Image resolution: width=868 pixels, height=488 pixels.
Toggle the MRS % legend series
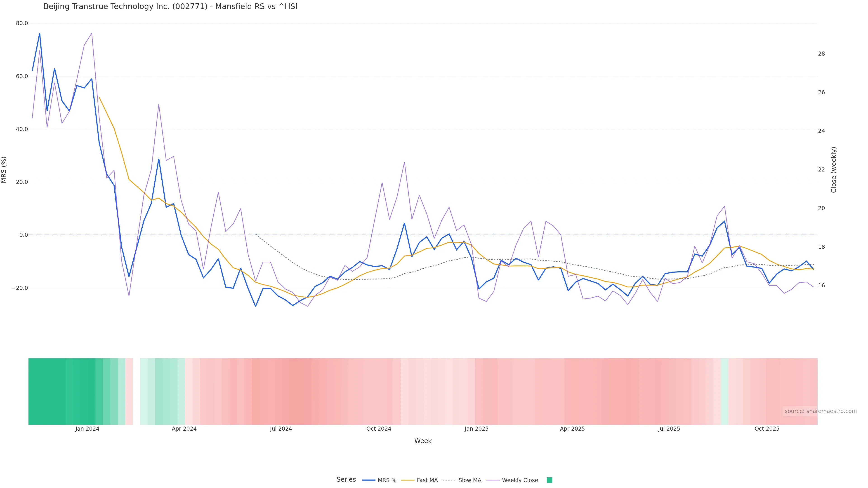pyautogui.click(x=387, y=480)
